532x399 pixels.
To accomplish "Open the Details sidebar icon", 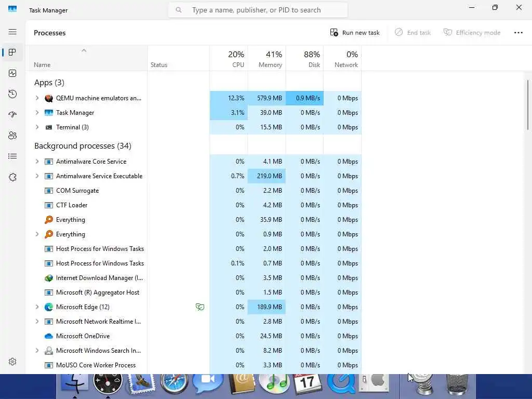I will click(12, 156).
